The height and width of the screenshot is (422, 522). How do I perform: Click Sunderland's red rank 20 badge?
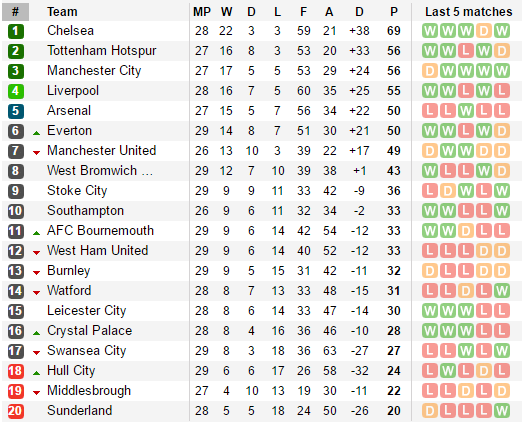(16, 411)
